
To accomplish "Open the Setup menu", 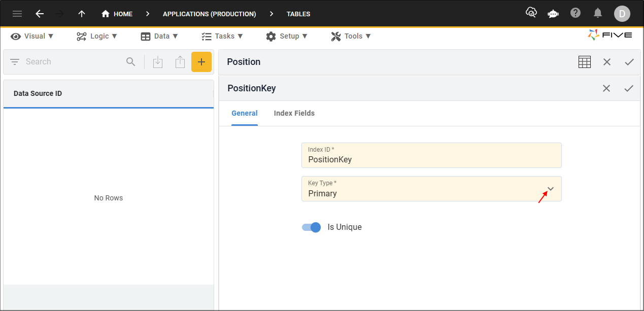I will 287,36.
